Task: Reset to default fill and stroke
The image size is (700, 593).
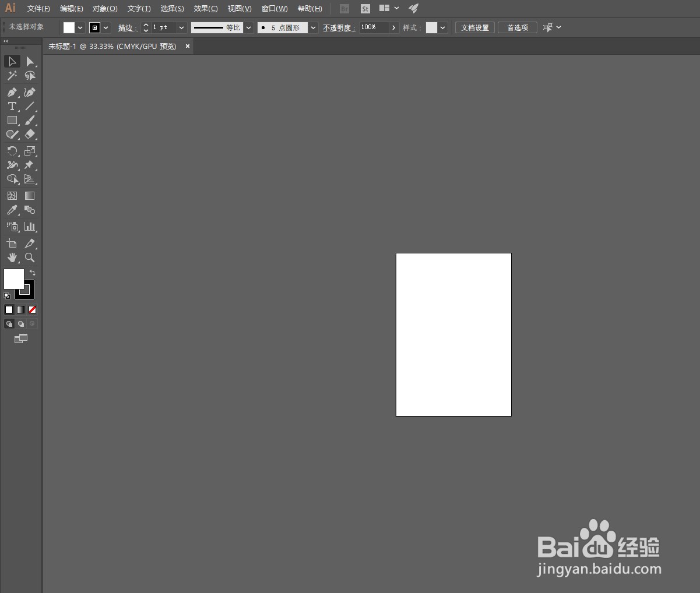Action: pyautogui.click(x=7, y=296)
